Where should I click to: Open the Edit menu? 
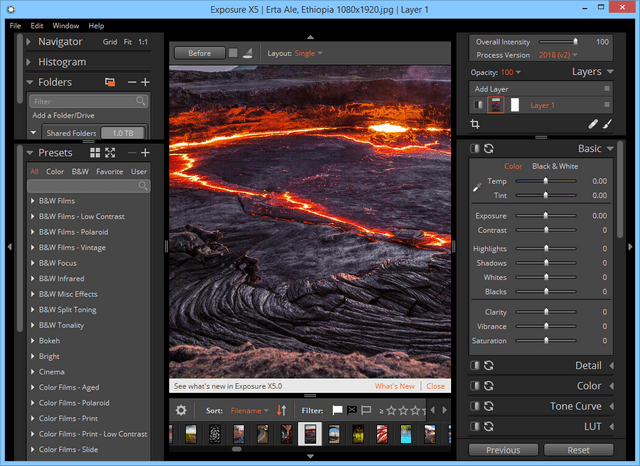pos(36,25)
